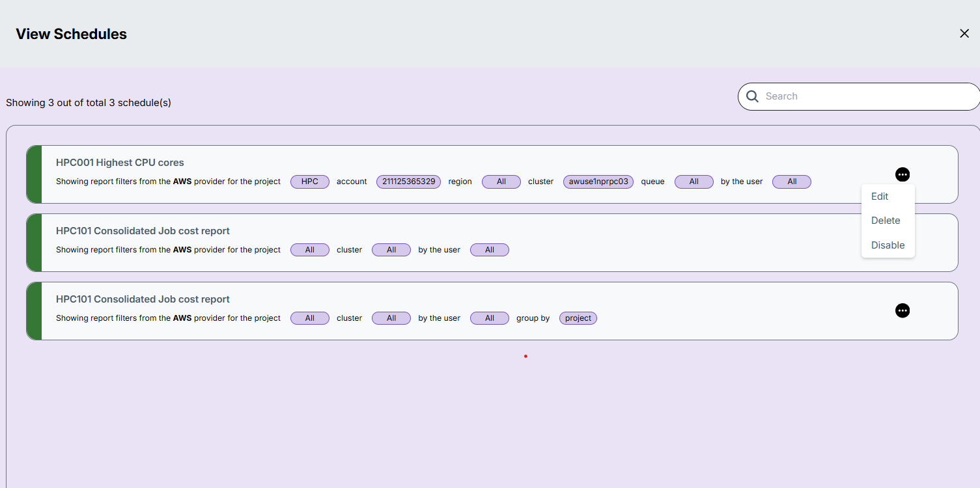Choose Disable from the context menu
Image resolution: width=980 pixels, height=488 pixels.
[888, 245]
